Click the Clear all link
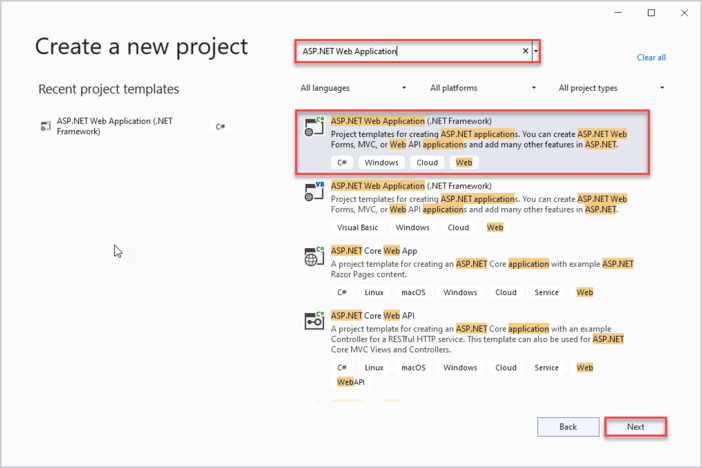 (651, 58)
